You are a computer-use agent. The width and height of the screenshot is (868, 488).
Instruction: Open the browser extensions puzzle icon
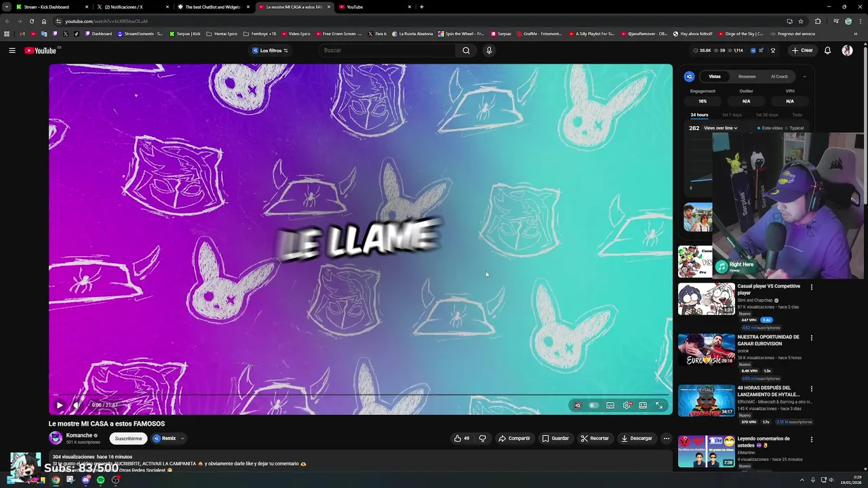tap(818, 21)
